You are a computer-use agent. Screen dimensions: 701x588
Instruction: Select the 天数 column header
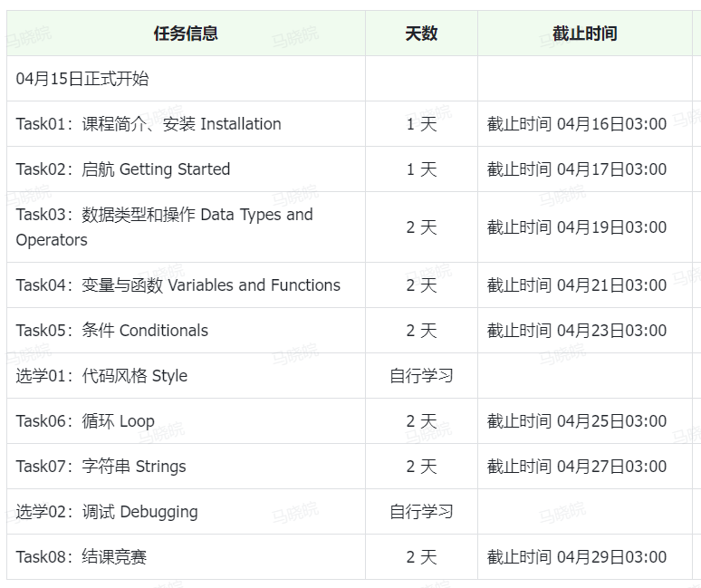tap(421, 34)
